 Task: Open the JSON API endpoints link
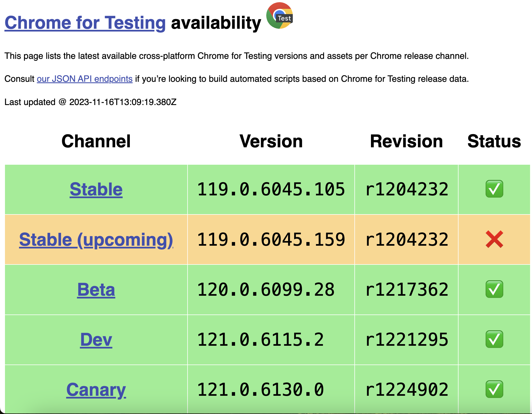[x=85, y=79]
